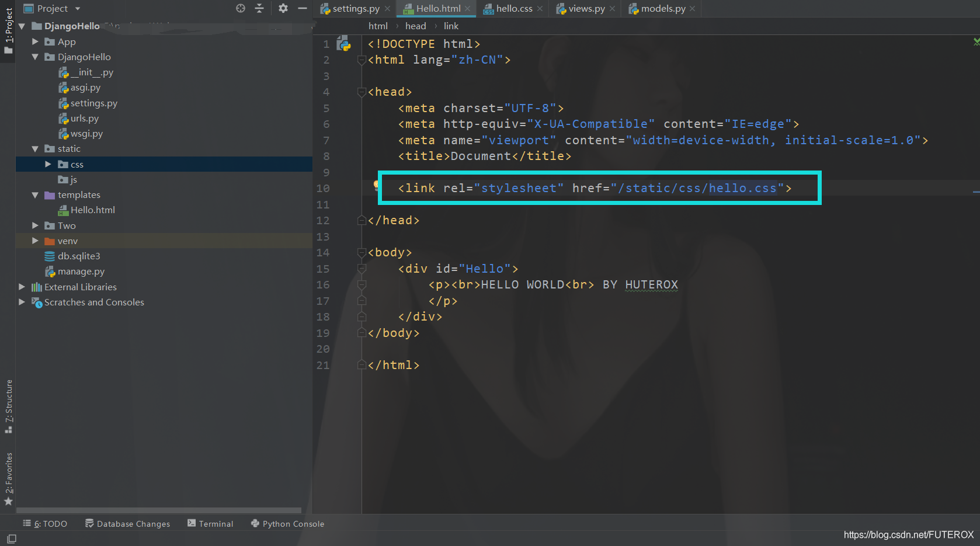Open the Python Console tool window
This screenshot has height=546, width=980.
(287, 523)
